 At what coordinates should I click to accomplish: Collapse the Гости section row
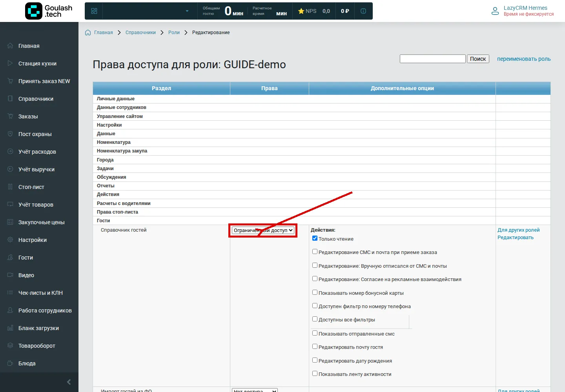[x=294, y=221]
